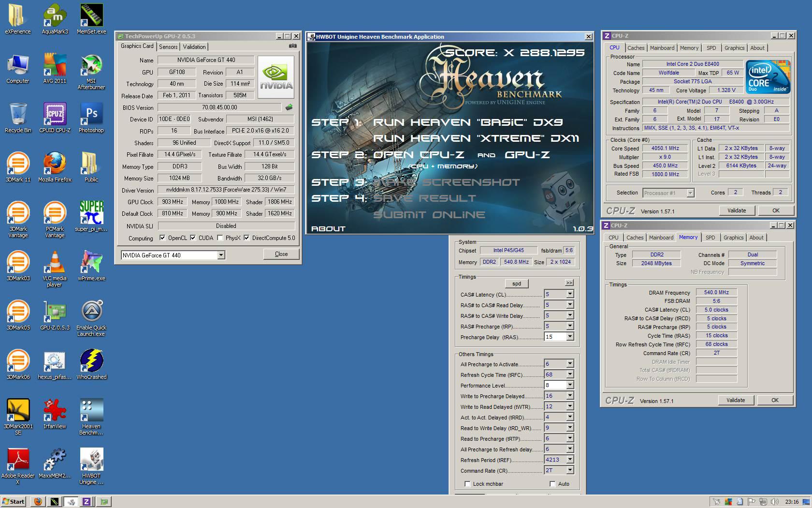Open super_pi_mod desktop icon

91,217
